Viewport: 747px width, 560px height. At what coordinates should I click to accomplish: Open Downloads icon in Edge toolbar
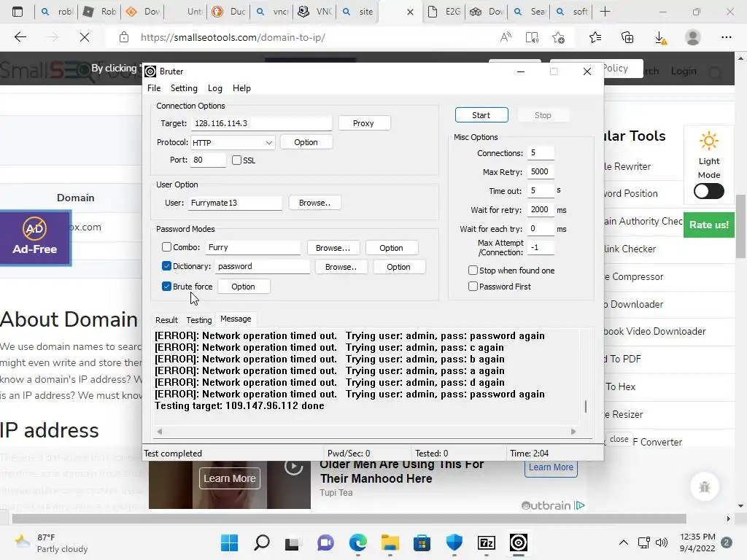(x=660, y=38)
